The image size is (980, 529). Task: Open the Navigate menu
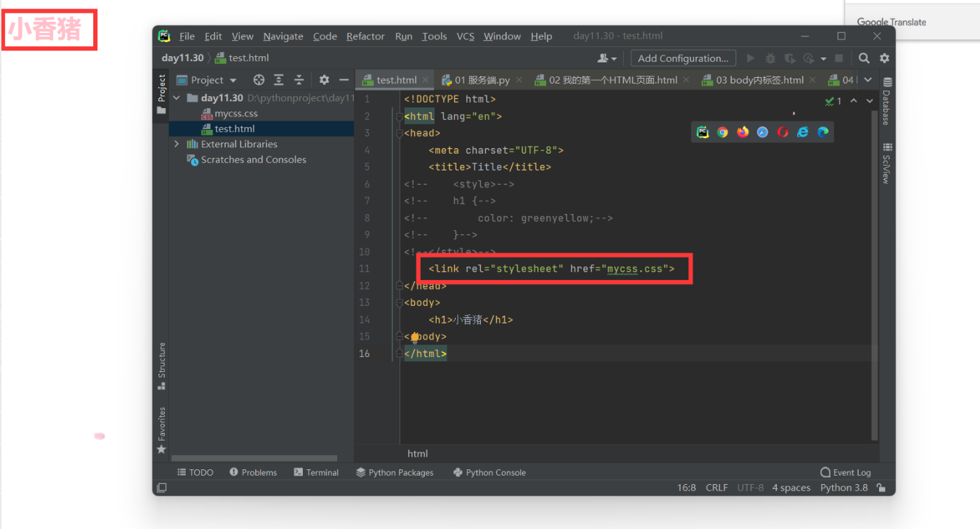pos(283,36)
